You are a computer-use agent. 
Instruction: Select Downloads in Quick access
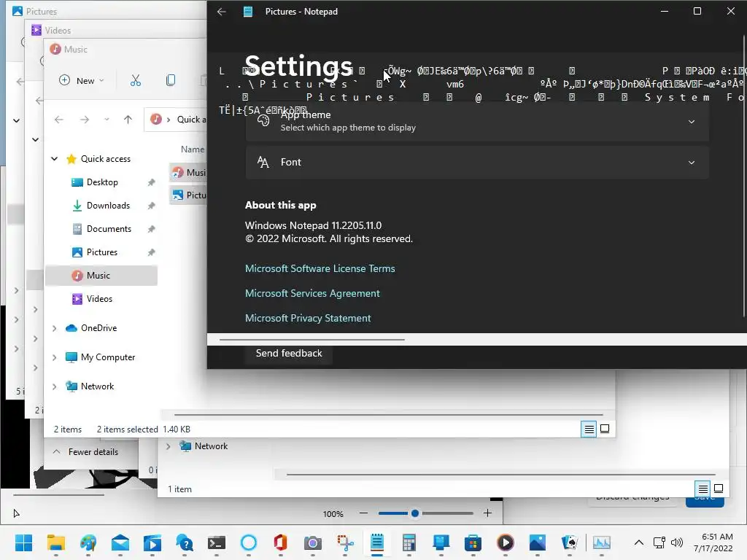tap(108, 206)
